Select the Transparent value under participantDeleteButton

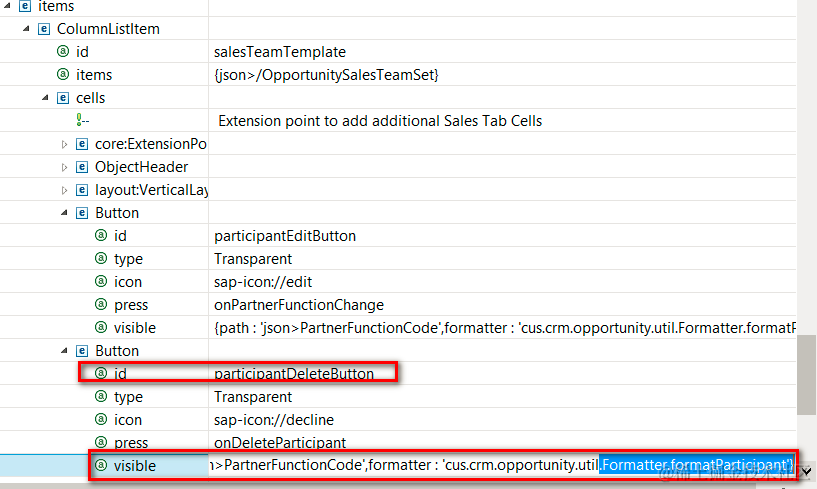tap(253, 397)
